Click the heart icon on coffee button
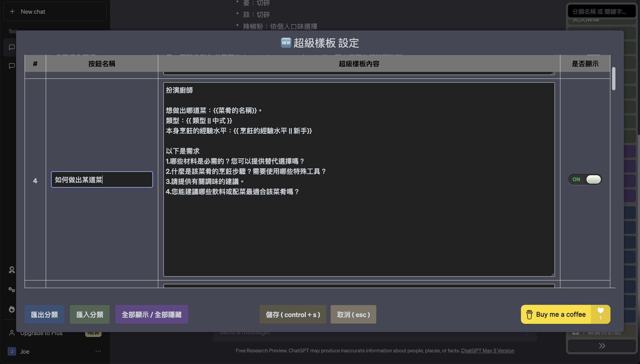Viewport: 640px width, 364px height. point(600,311)
